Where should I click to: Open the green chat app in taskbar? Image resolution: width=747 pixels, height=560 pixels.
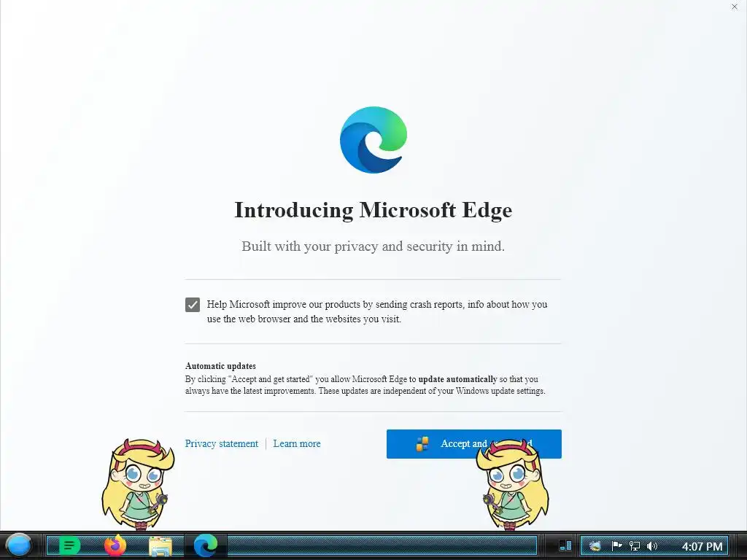(69, 545)
